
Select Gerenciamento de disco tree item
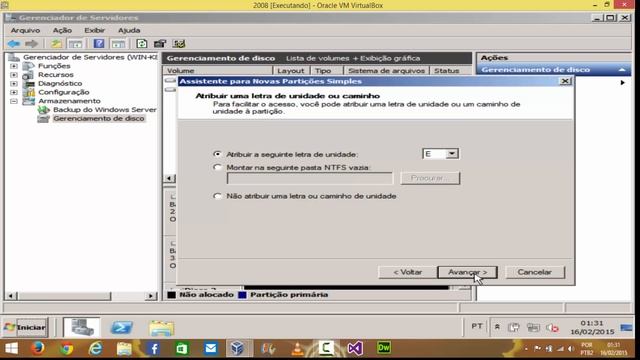(99, 118)
